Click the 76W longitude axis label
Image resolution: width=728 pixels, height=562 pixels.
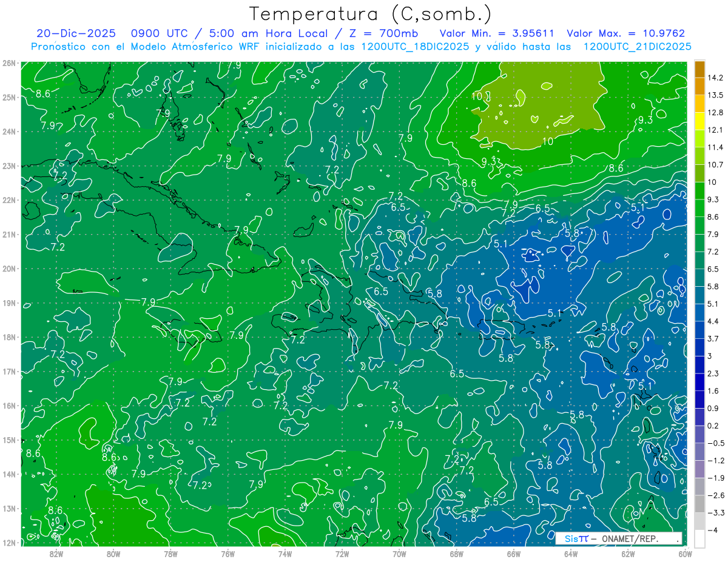coord(227,553)
